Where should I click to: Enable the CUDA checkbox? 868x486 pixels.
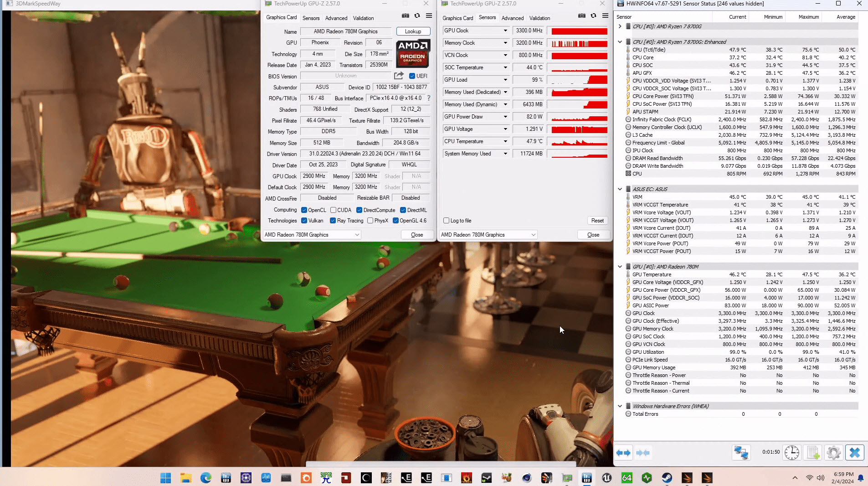click(x=334, y=210)
